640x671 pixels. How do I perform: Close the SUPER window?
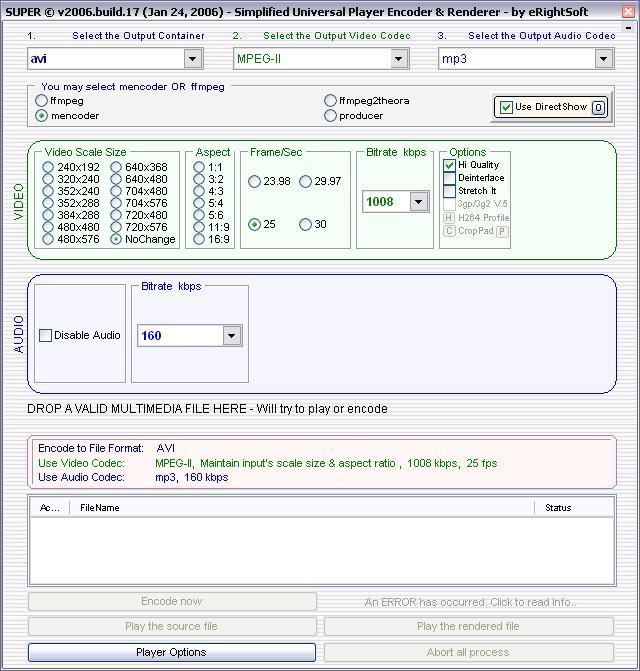(x=628, y=12)
